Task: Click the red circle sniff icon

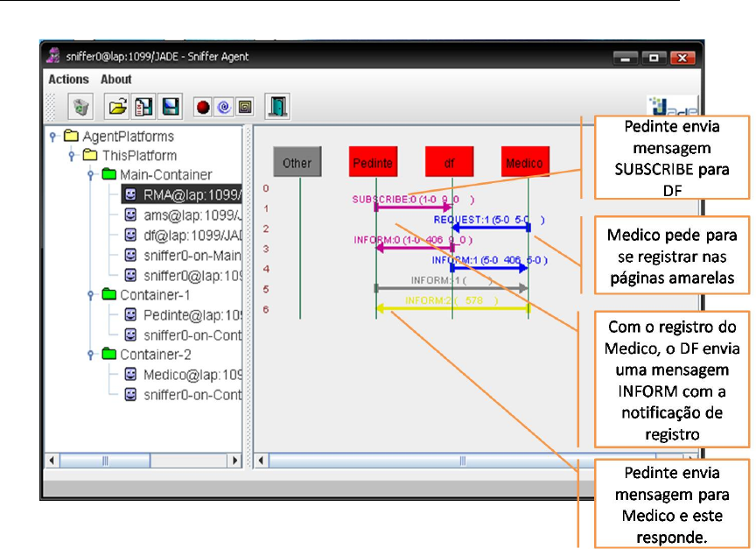Action: click(203, 107)
